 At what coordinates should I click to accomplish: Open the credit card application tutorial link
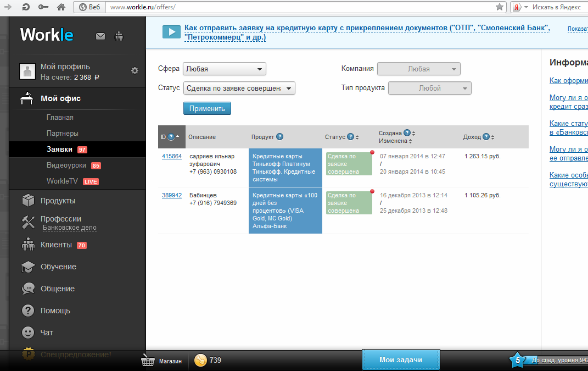[367, 32]
